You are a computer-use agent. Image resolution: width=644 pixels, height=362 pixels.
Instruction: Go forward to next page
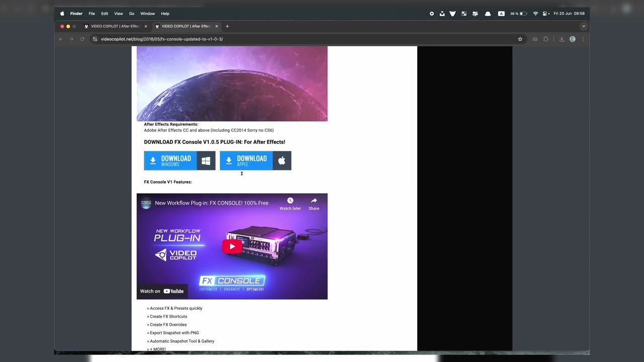tap(71, 39)
